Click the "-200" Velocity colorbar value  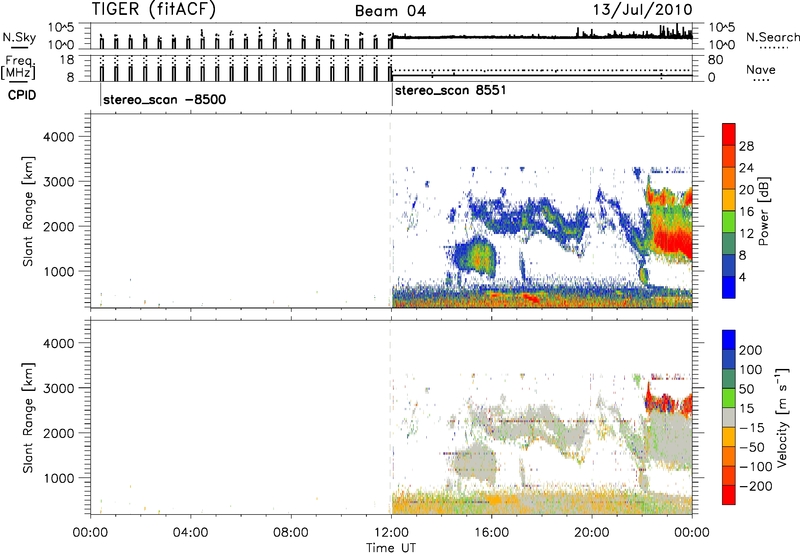pyautogui.click(x=756, y=486)
